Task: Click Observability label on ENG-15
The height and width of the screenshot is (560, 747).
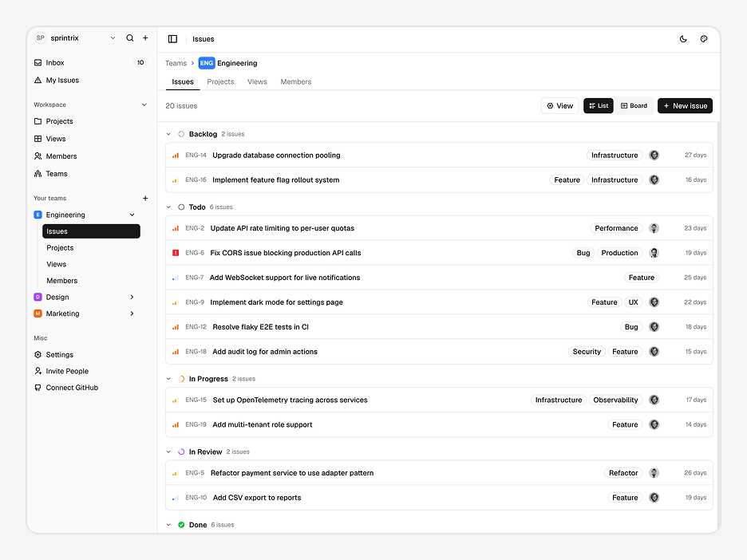Action: 615,400
